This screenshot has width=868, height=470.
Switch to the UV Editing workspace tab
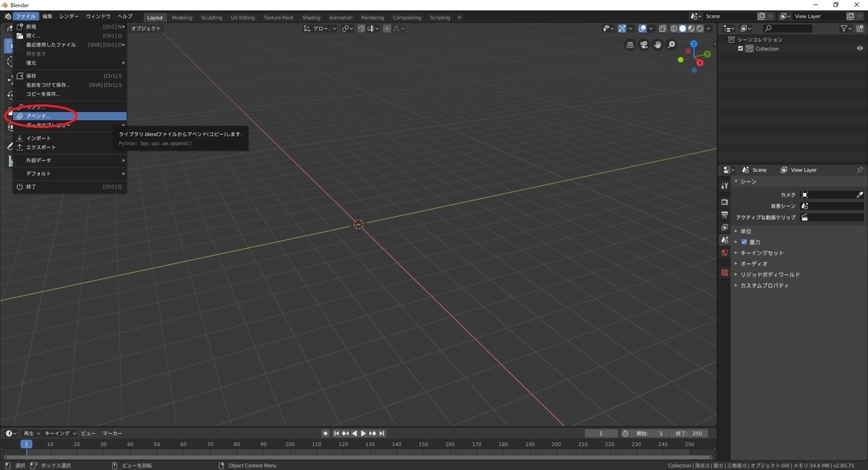click(243, 17)
